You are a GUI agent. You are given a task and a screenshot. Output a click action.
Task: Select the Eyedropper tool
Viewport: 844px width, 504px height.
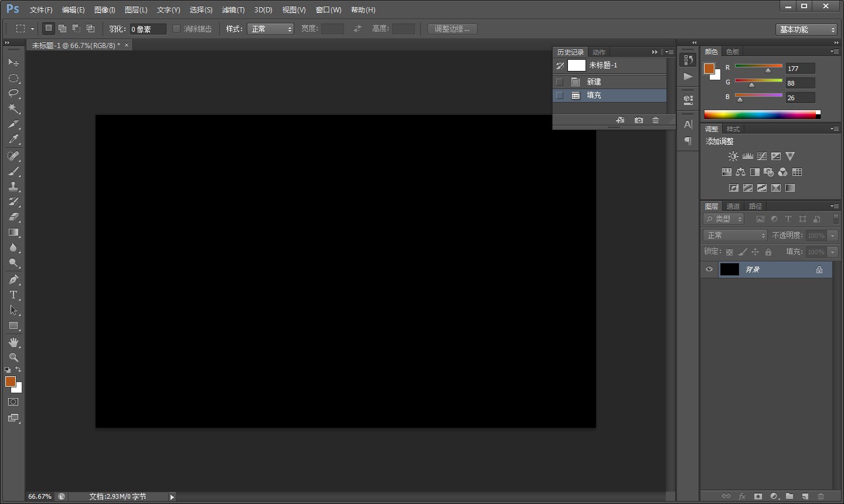pyautogui.click(x=13, y=139)
